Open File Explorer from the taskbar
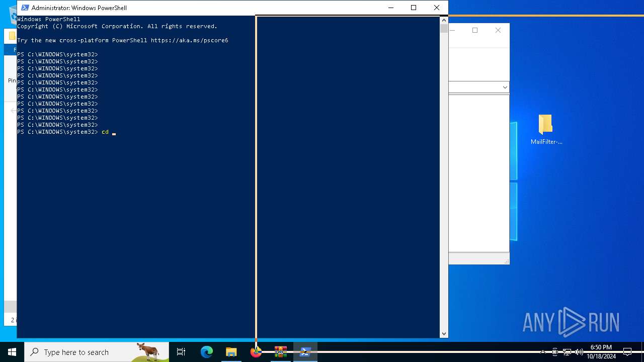 click(231, 352)
